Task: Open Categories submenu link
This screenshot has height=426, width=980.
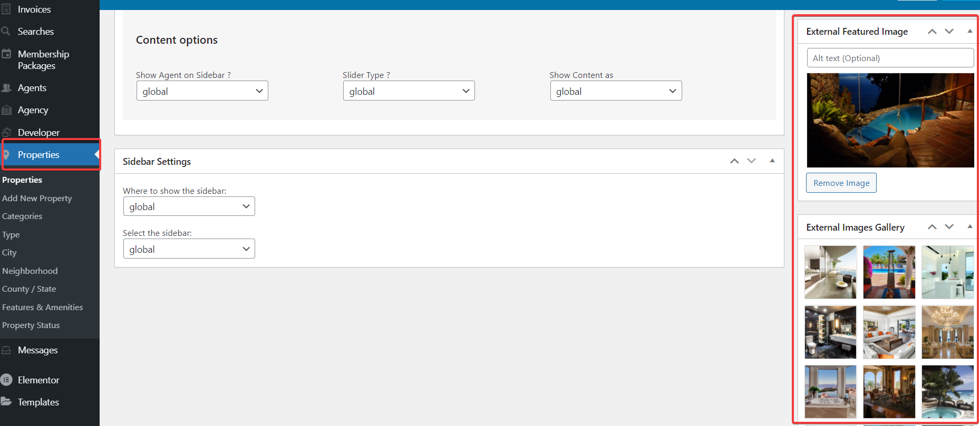Action: (22, 216)
